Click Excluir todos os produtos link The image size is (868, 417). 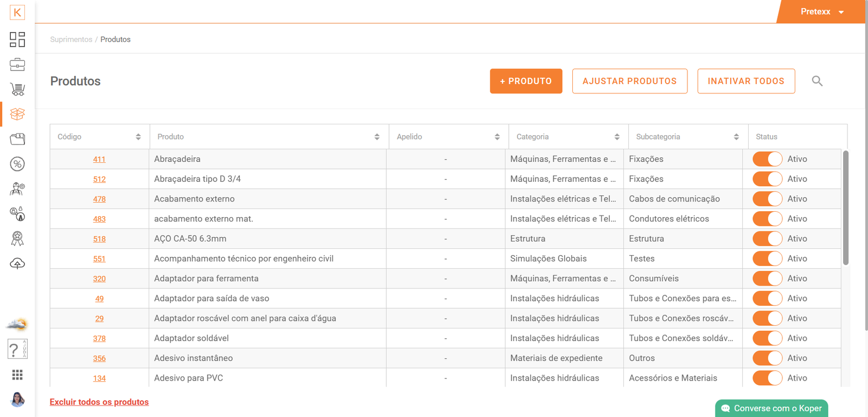click(x=99, y=402)
